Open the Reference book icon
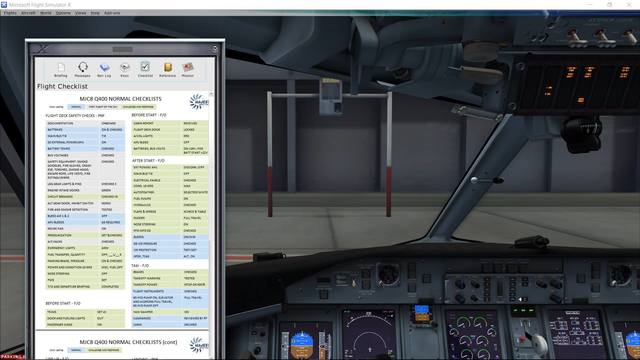The image size is (640, 360). click(x=167, y=69)
